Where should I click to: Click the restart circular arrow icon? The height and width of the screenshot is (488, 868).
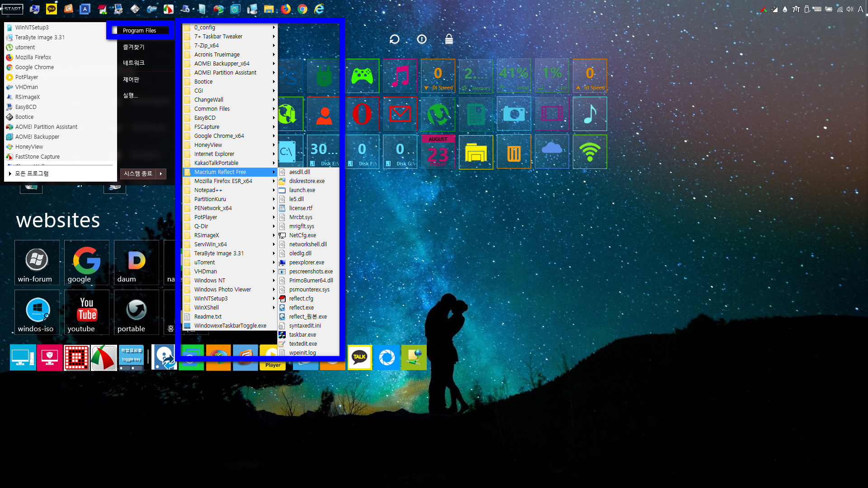tap(395, 39)
